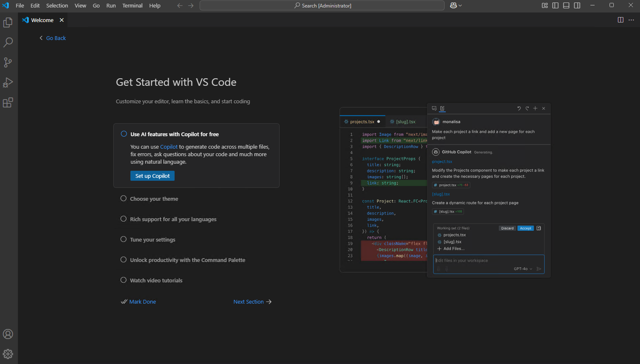This screenshot has height=364, width=640.
Task: Split the editor to the right
Action: coord(620,20)
